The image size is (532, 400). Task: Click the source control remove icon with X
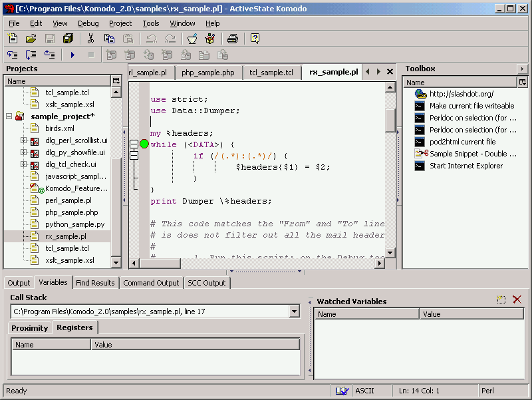coord(167,55)
